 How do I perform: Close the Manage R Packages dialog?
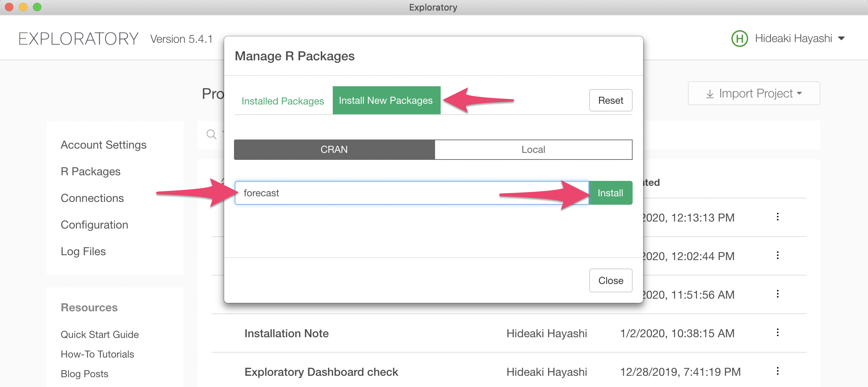point(611,280)
